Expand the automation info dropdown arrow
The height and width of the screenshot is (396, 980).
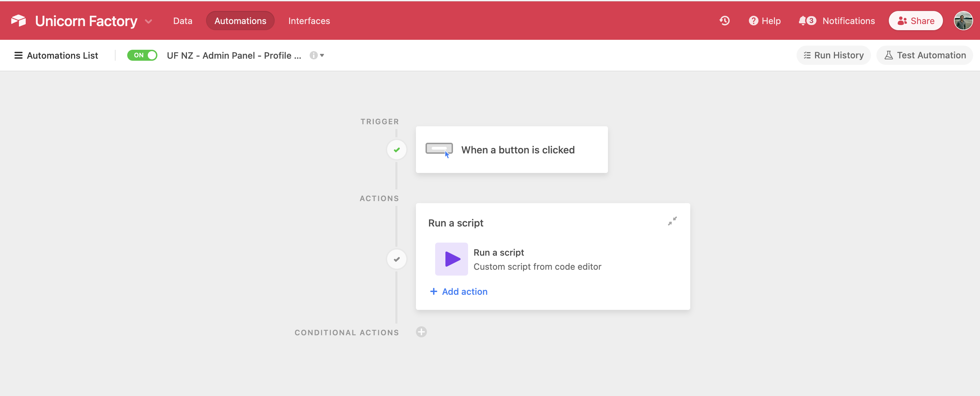point(322,56)
